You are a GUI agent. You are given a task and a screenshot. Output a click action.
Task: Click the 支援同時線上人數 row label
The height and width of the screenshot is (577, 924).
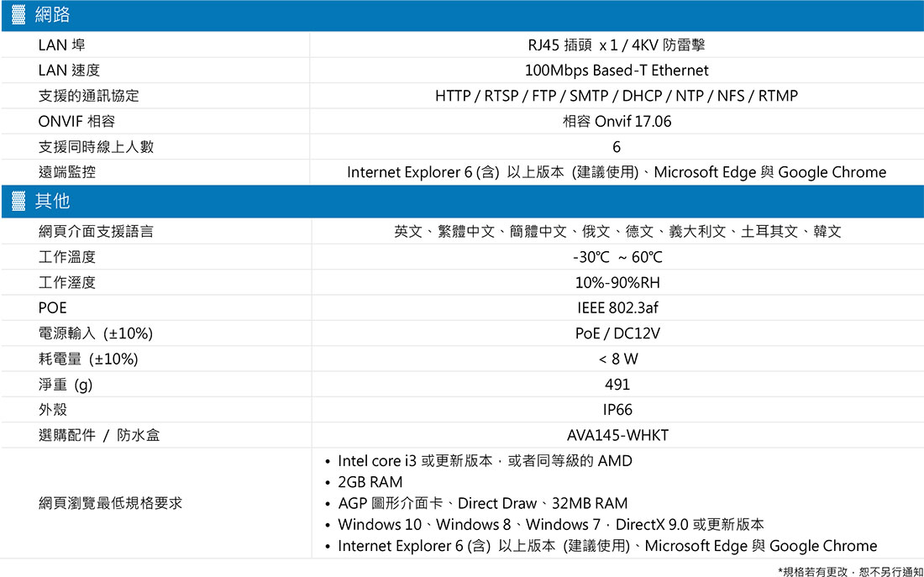(x=96, y=147)
